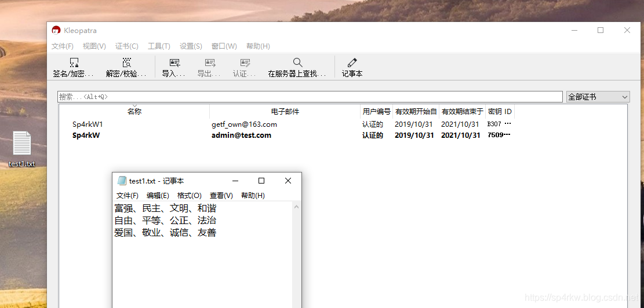
Task: Click 2019/10/31 date in getf_own@163.com row
Action: [x=414, y=124]
